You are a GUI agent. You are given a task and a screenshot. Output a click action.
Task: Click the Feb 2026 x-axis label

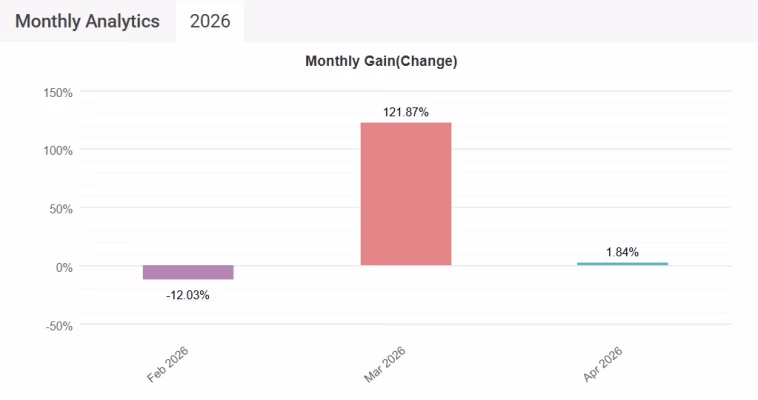[x=168, y=365]
